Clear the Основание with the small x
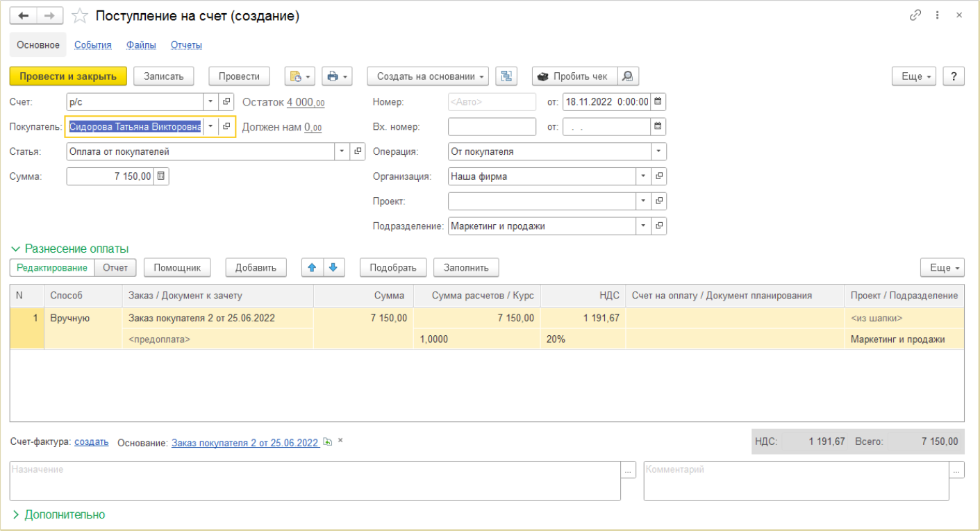 (x=340, y=441)
